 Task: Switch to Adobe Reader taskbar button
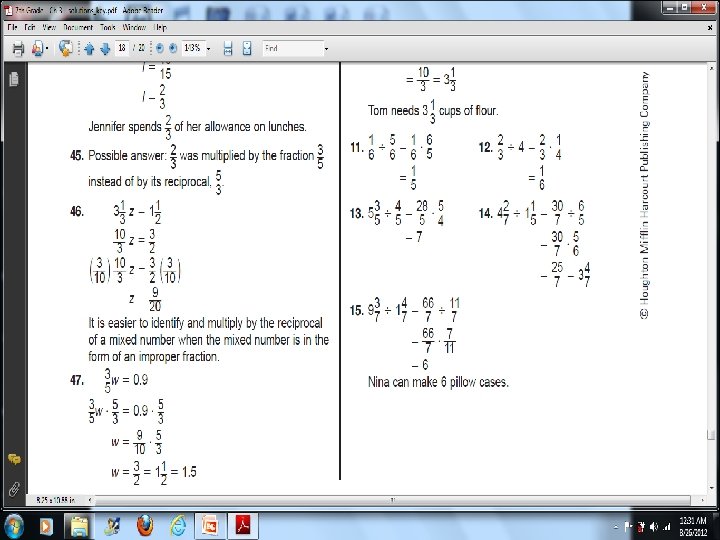[243, 526]
